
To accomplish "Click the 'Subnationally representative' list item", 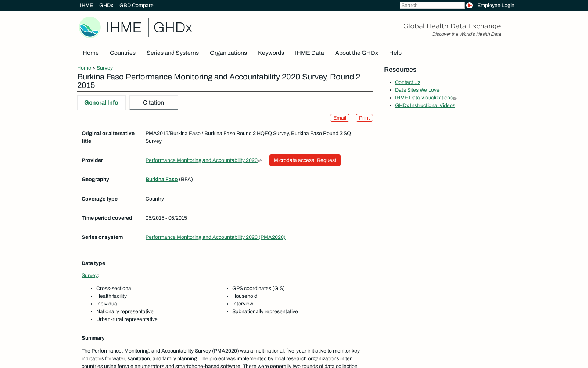I will [x=265, y=312].
